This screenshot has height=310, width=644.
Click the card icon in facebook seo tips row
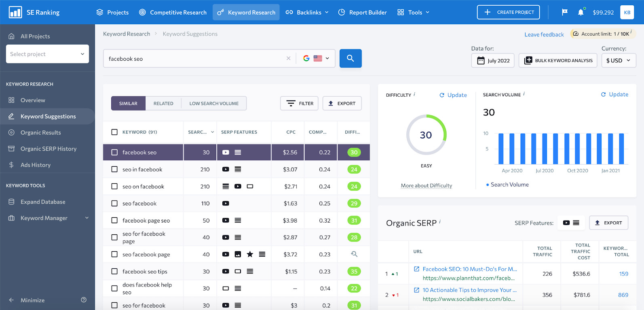(x=238, y=272)
